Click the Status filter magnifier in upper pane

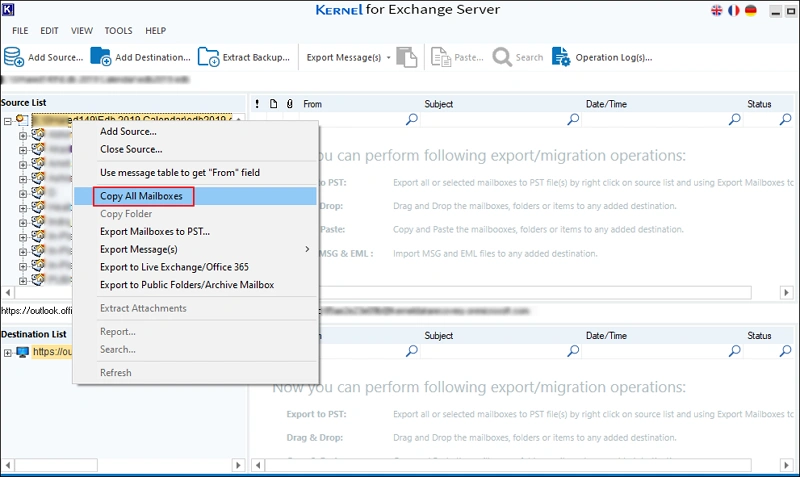[785, 119]
